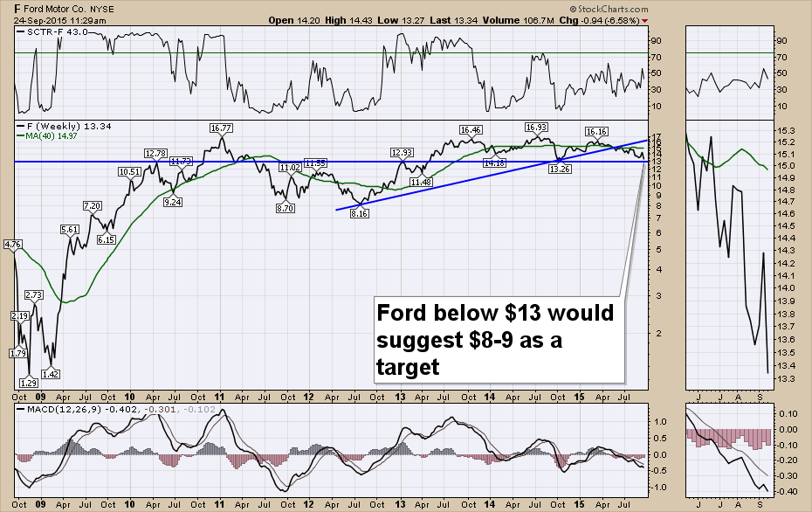Click the 12.78 price label
Viewport: 812px width, 512px height.
pyautogui.click(x=156, y=154)
